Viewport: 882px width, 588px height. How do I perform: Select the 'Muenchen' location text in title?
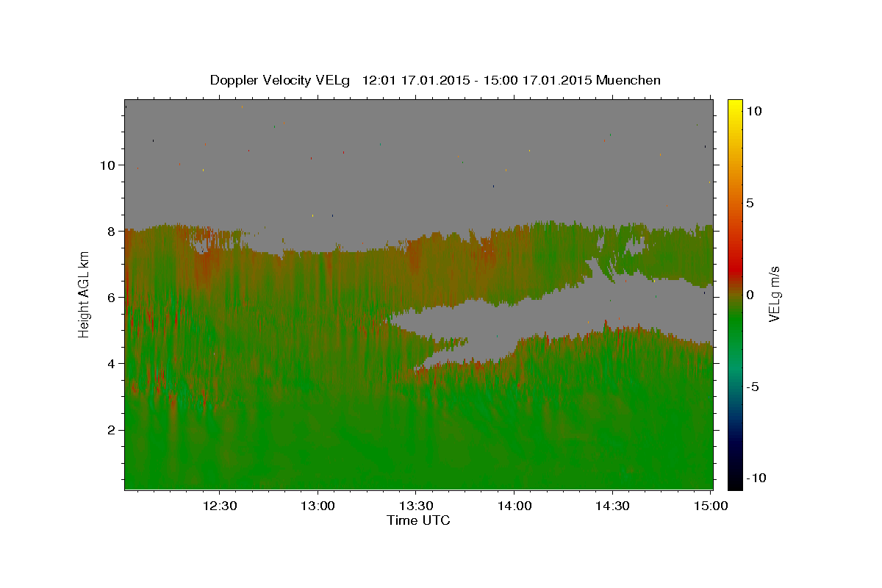tap(628, 80)
